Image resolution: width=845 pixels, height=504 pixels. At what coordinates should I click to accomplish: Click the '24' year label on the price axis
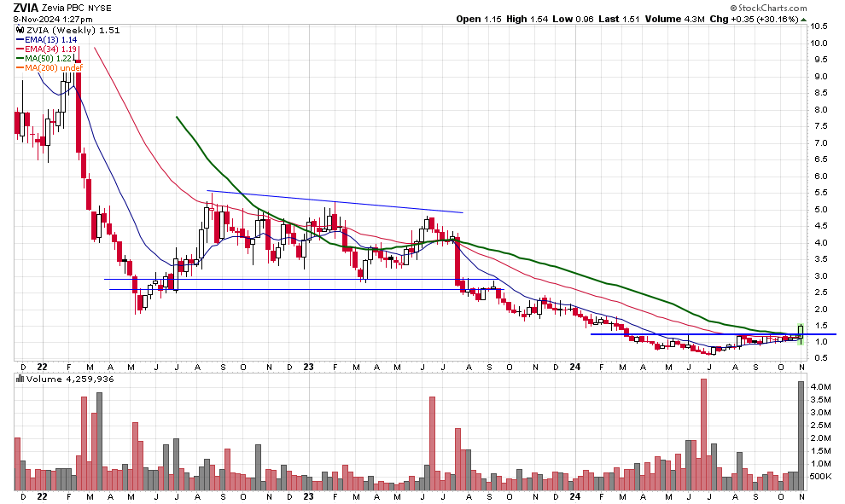pos(574,366)
